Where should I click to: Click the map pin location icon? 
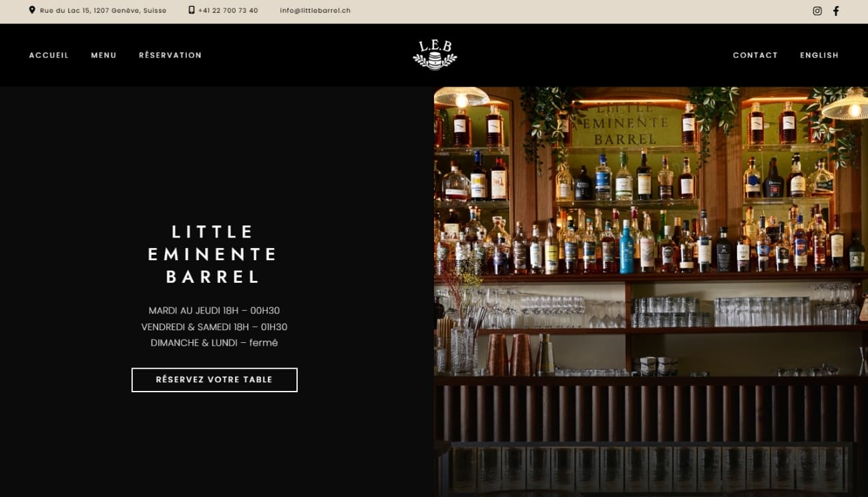click(x=32, y=10)
